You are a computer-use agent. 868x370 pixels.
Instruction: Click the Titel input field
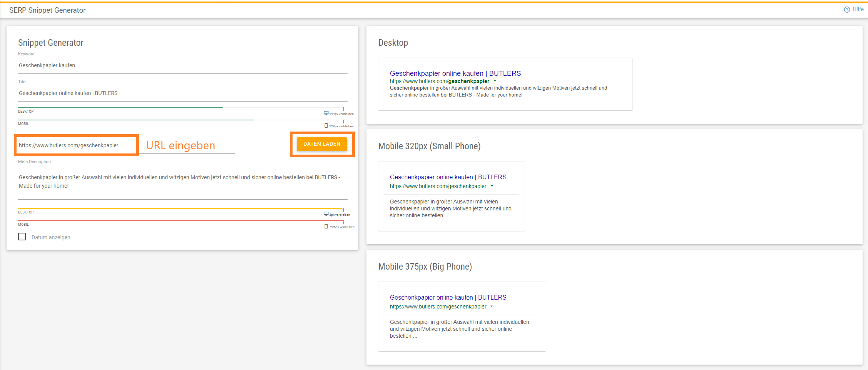(x=182, y=93)
